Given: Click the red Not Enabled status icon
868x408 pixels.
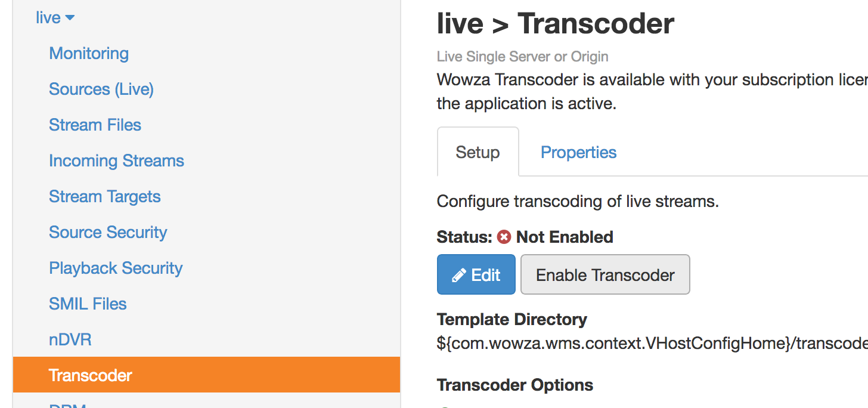Looking at the screenshot, I should (504, 237).
